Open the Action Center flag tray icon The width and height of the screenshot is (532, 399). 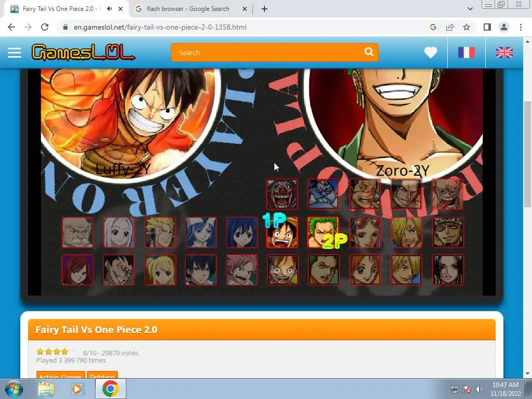point(467,389)
